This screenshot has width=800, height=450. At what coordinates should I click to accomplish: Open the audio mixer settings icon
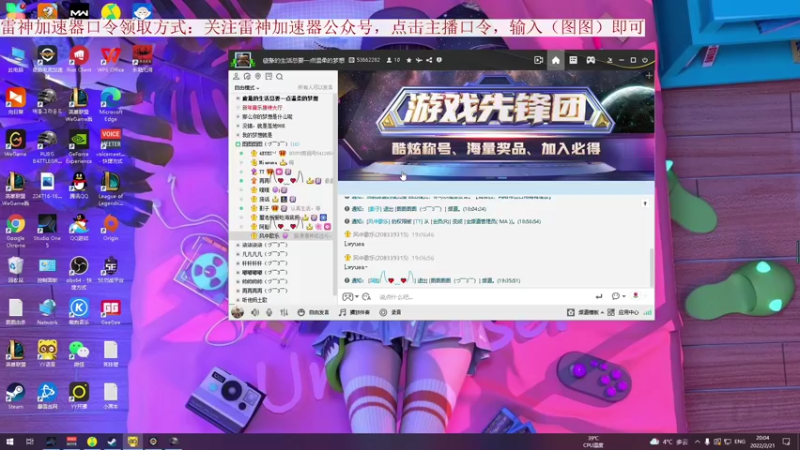[x=284, y=312]
